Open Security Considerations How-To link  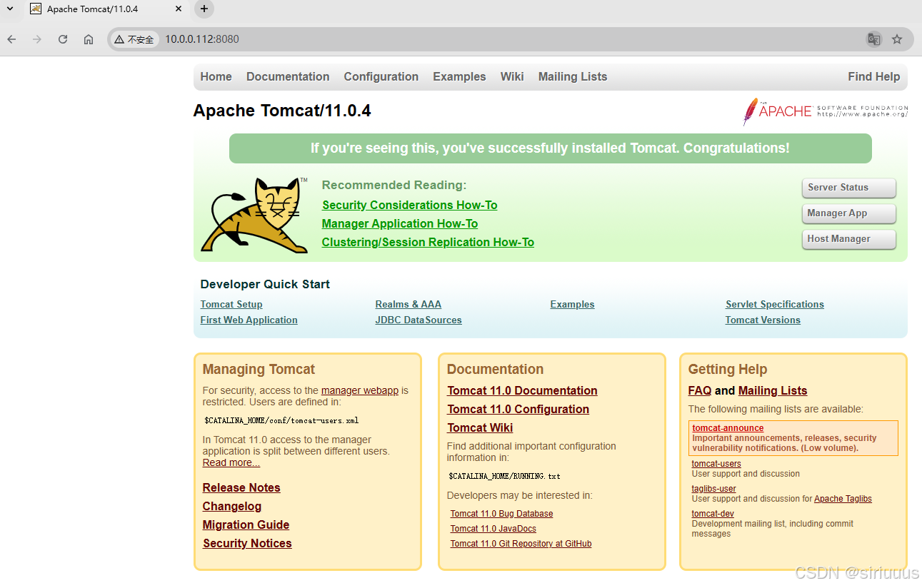[x=409, y=205]
